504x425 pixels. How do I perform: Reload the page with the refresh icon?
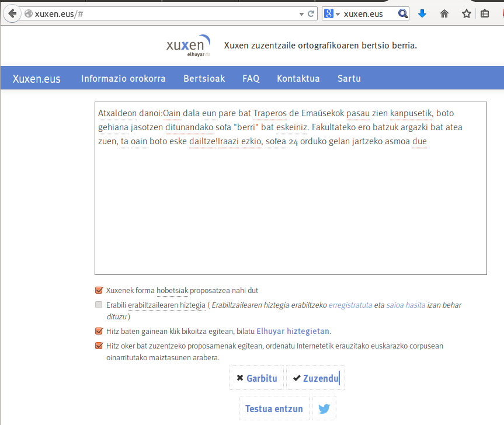[311, 14]
